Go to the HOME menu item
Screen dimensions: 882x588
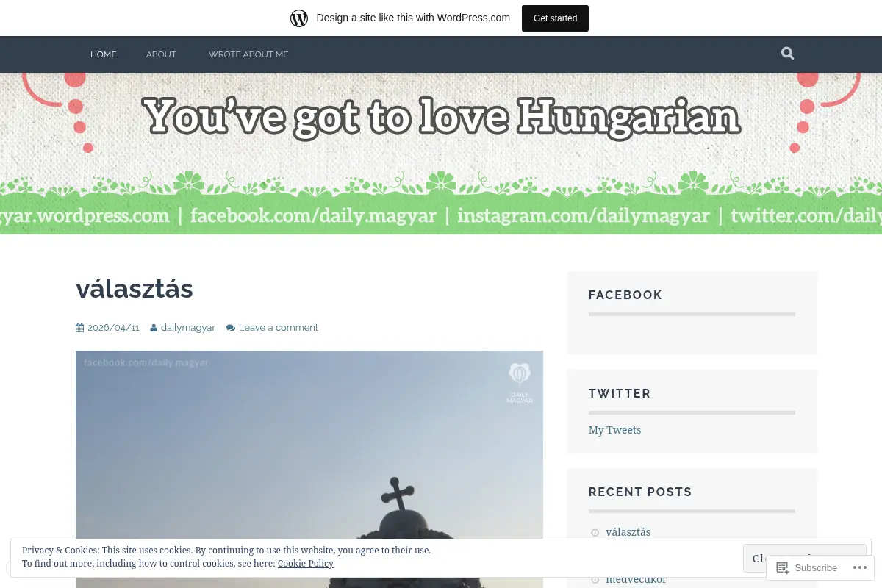(104, 54)
